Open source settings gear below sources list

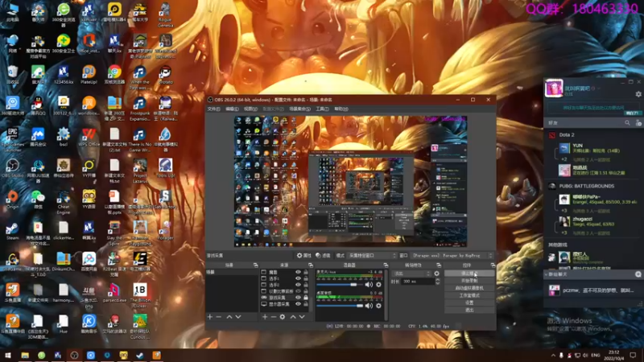point(283,317)
